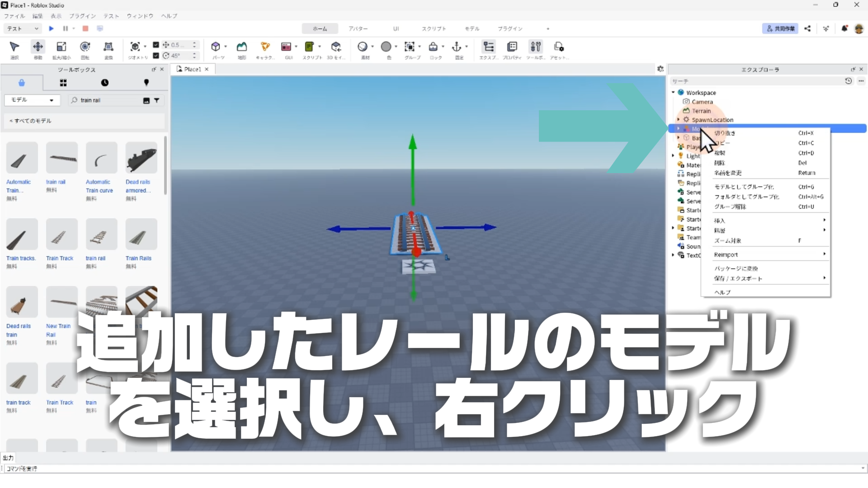The image size is (868, 488).
Task: Click the 共同作業 collaborate button
Action: (x=780, y=28)
